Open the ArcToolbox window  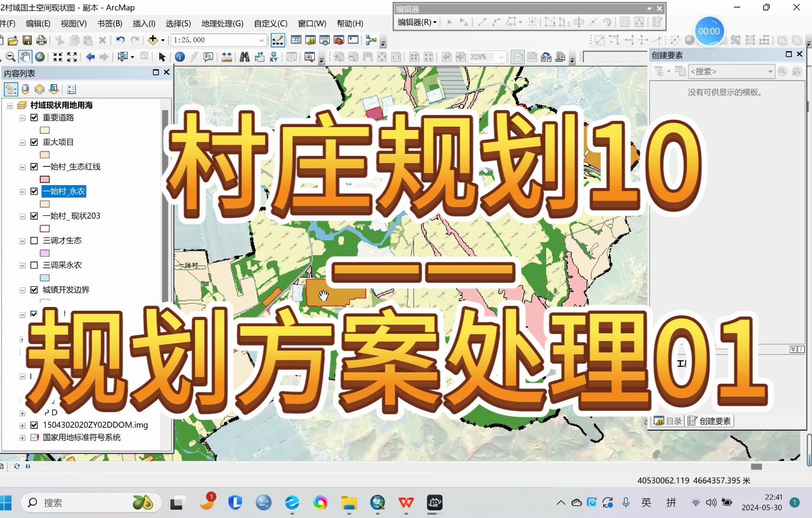click(339, 40)
